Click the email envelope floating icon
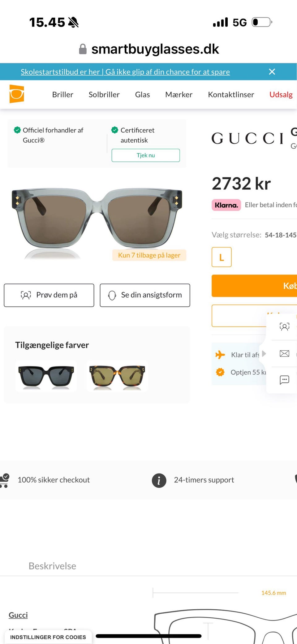The width and height of the screenshot is (297, 644). (x=284, y=353)
